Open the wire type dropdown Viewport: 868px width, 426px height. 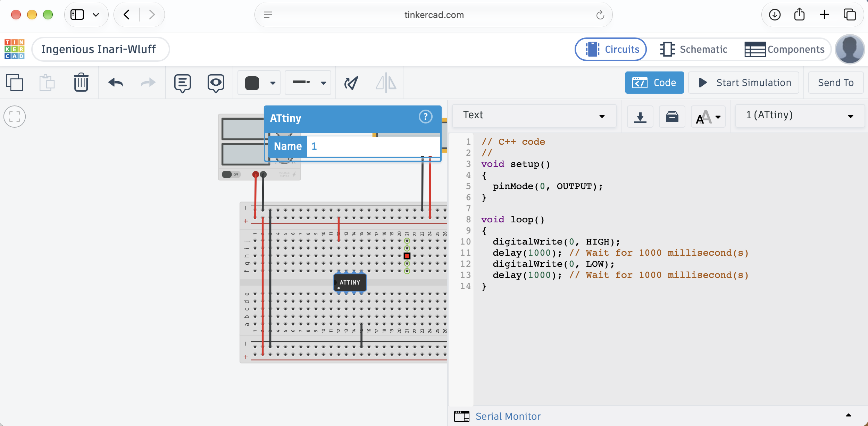pos(324,83)
